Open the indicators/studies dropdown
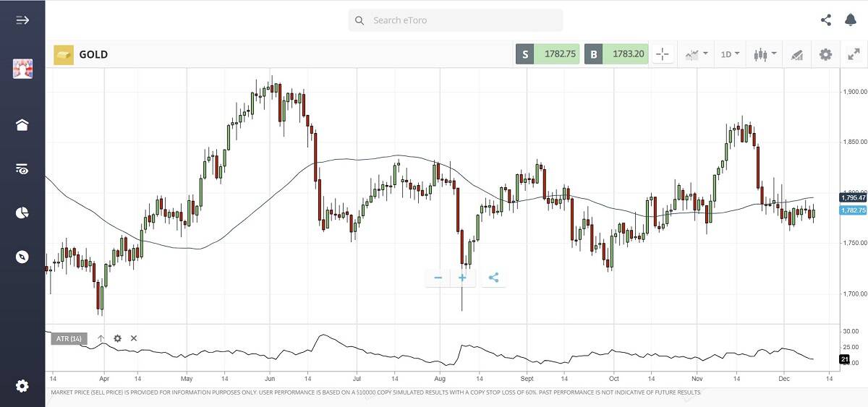This screenshot has height=407, width=868. point(697,54)
